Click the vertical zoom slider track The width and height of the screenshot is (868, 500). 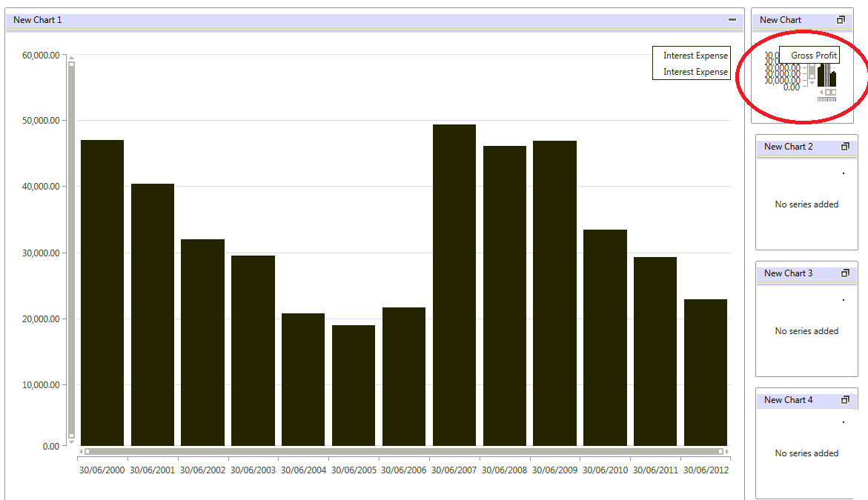[x=71, y=250]
